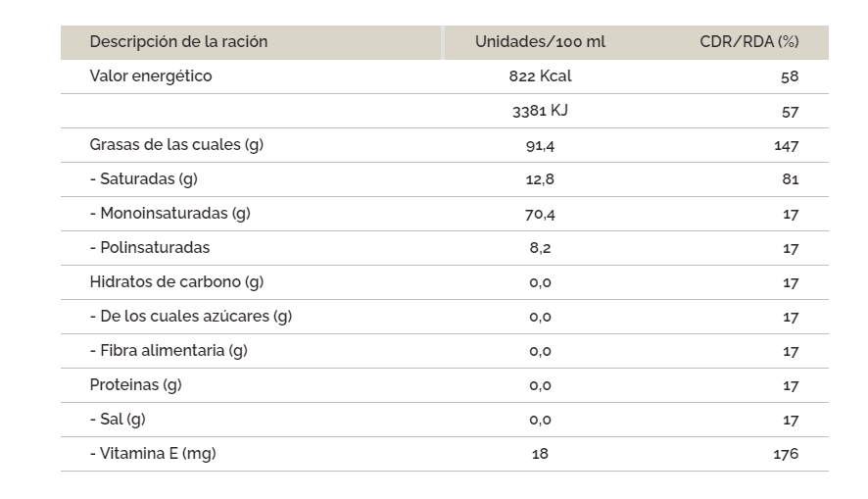The image size is (868, 499).
Task: Click the '- De los cuales azúcares (g)' label
Action: click(x=190, y=317)
